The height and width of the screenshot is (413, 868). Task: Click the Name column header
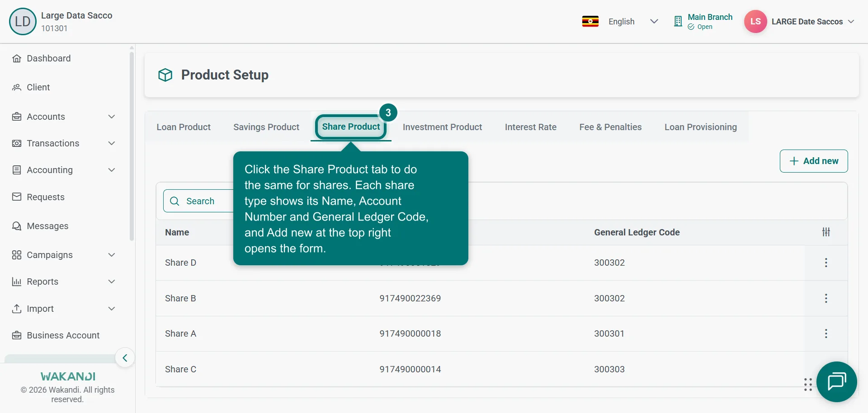[x=177, y=232]
